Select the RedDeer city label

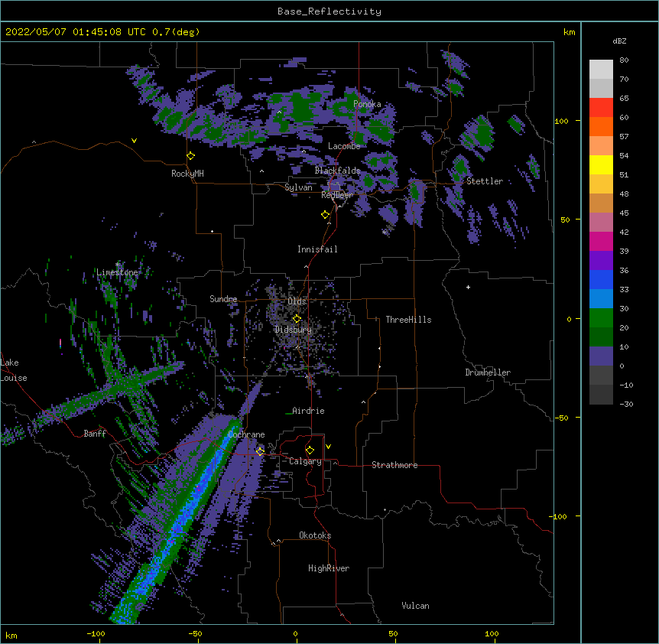point(337,195)
